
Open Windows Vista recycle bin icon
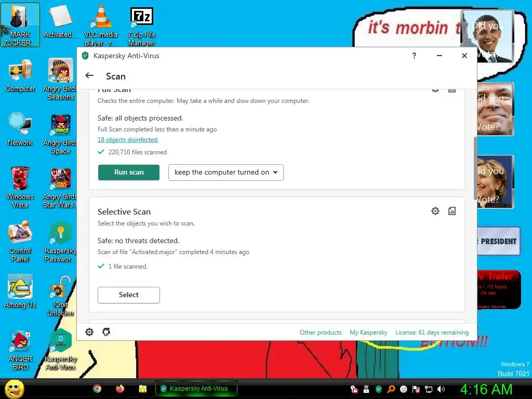coord(20,187)
